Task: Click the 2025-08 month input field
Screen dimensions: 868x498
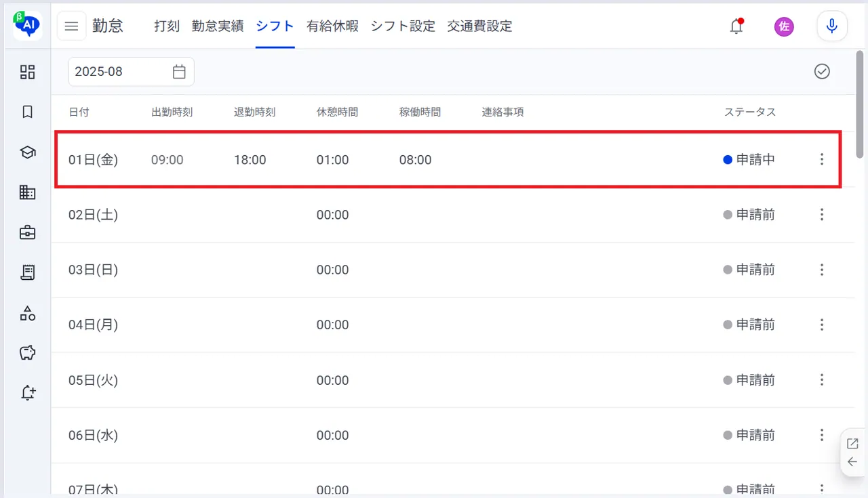Action: click(131, 72)
